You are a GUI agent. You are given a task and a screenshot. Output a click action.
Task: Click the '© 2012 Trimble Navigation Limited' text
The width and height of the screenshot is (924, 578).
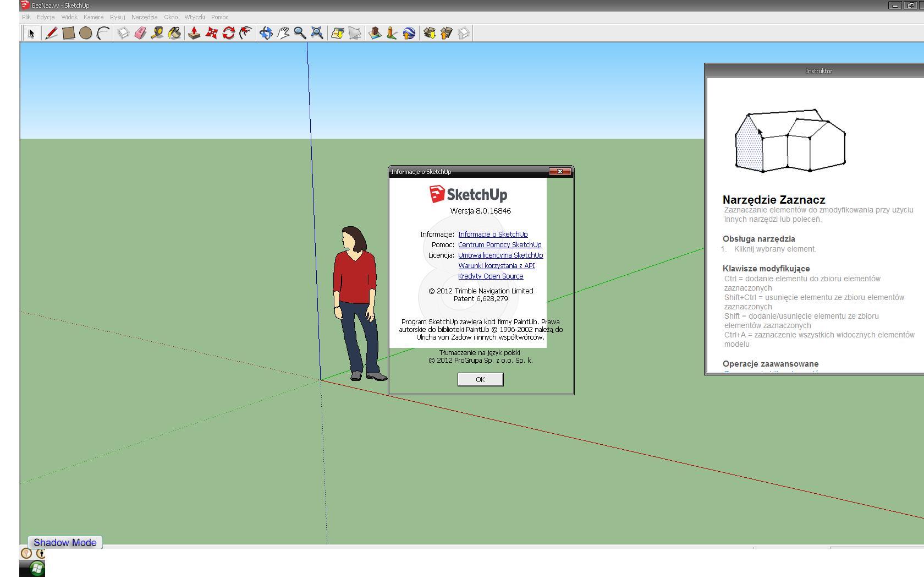[481, 291]
